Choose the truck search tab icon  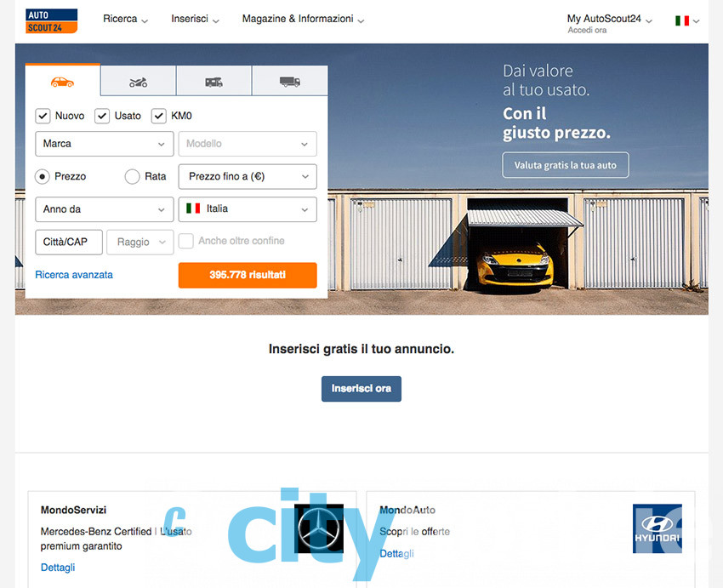(289, 82)
